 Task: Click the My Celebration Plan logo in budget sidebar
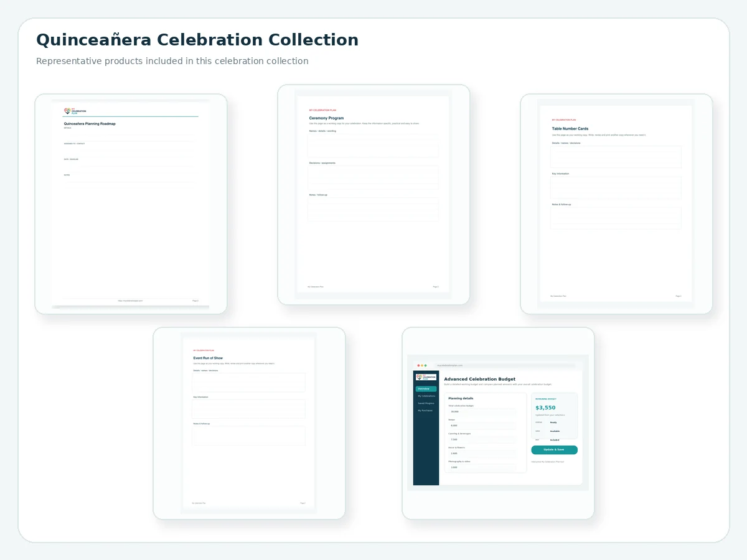(426, 377)
